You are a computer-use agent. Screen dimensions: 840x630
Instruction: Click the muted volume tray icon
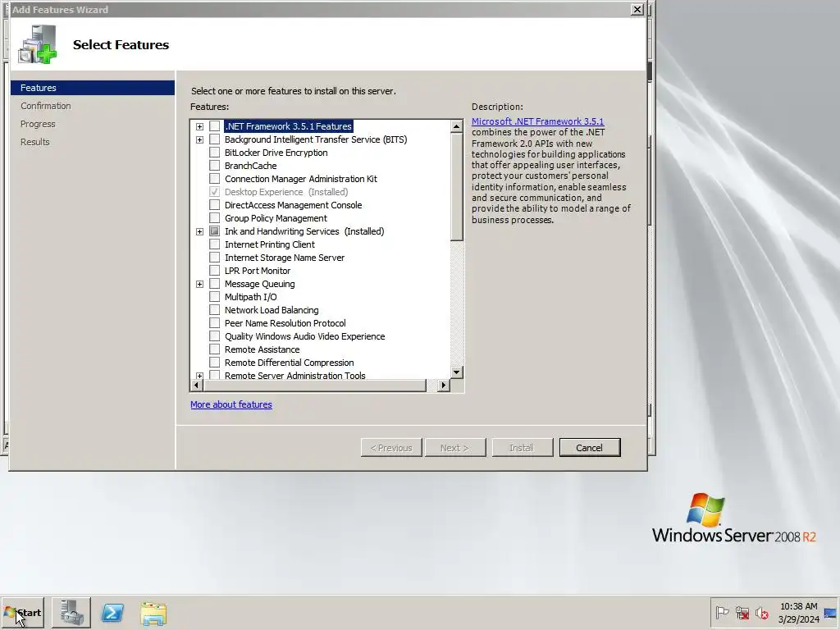click(x=762, y=612)
